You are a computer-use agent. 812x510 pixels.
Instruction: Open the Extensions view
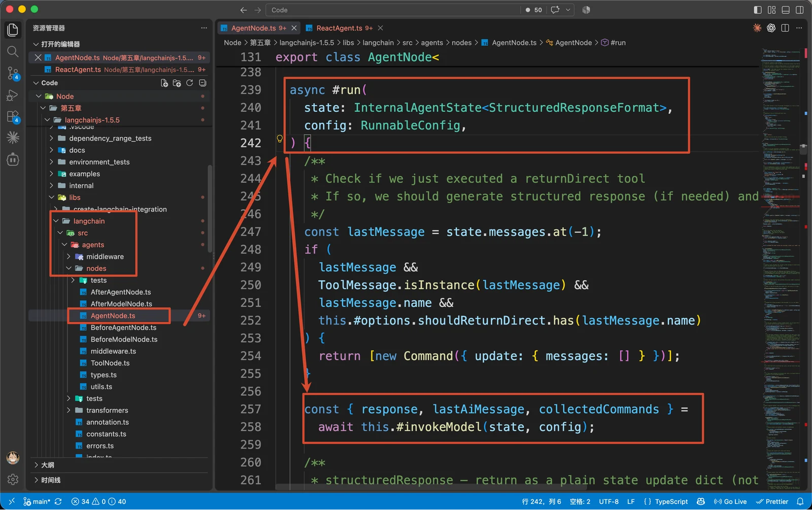13,116
